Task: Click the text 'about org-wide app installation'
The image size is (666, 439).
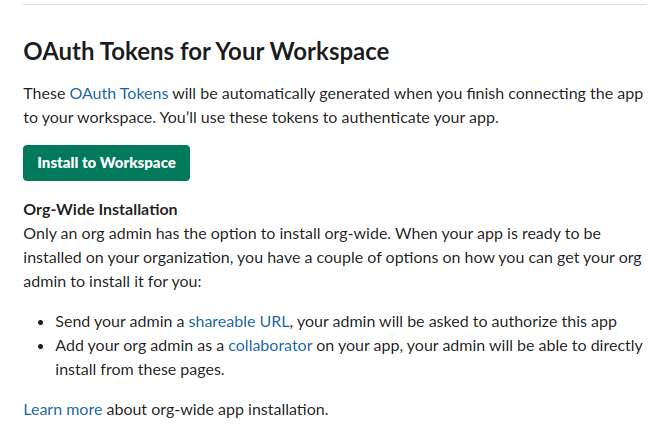Action: point(217,409)
